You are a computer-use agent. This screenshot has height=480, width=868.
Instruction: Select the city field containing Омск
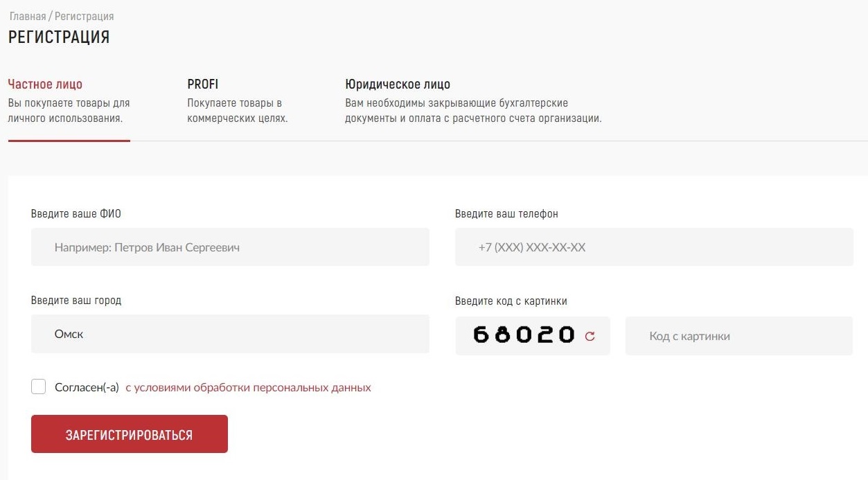click(x=230, y=334)
